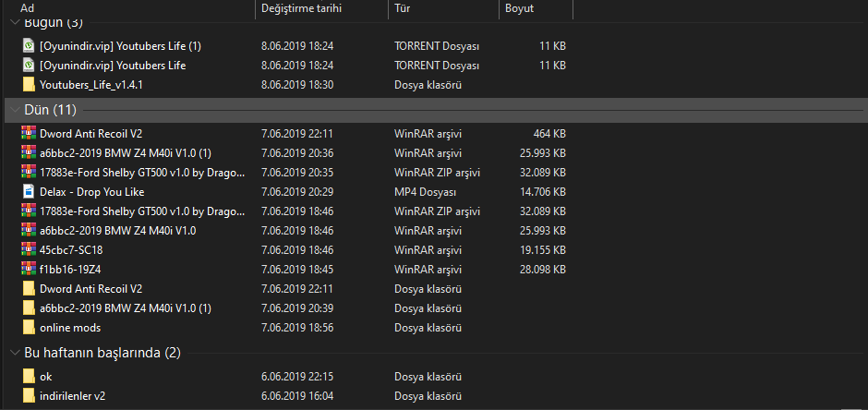Click WinRAR icon of a6bbc2 BMW Z4 modified 18:46
868x410 pixels.
click(x=29, y=230)
